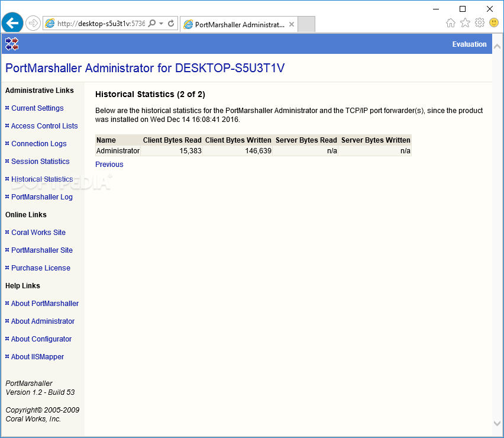Viewport: 504px width, 438px height.
Task: Click the scrollbar up arrow
Action: pyautogui.click(x=497, y=47)
